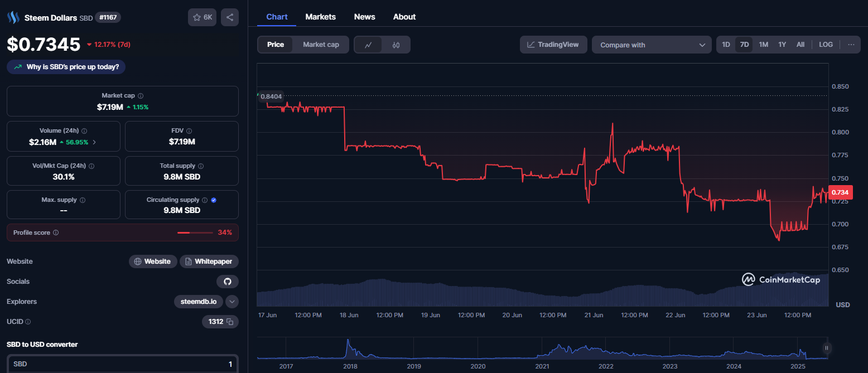868x373 pixels.
Task: Click the timeline range slider handle
Action: [827, 348]
